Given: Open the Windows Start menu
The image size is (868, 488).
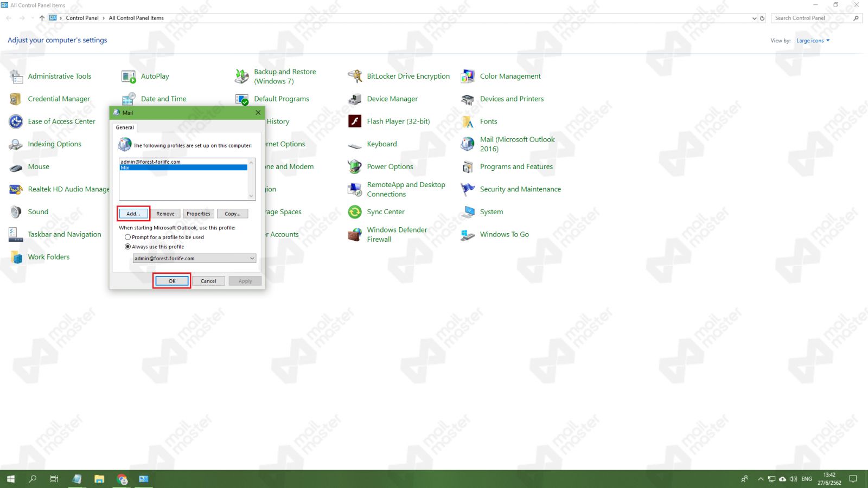Looking at the screenshot, I should (11, 479).
